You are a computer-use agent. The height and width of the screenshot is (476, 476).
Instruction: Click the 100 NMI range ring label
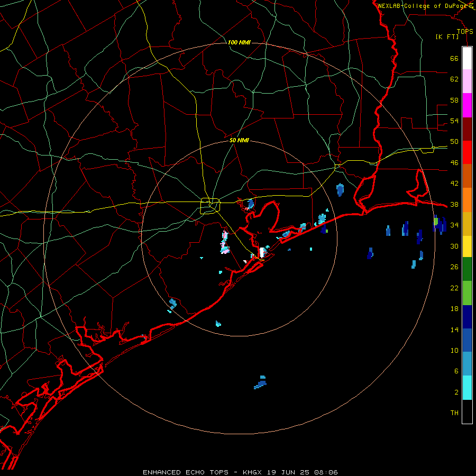pyautogui.click(x=239, y=42)
